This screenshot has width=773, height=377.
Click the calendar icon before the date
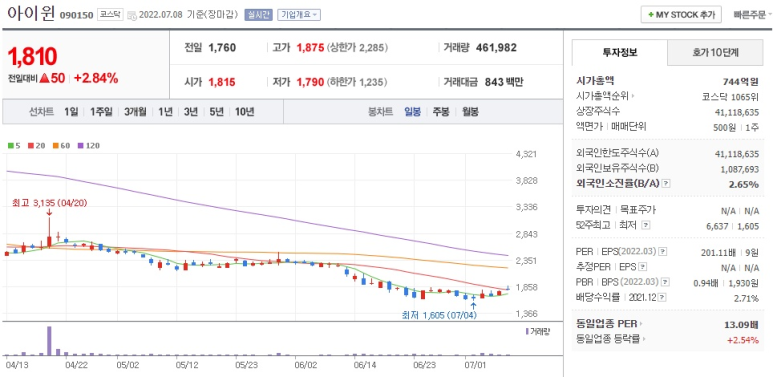132,15
